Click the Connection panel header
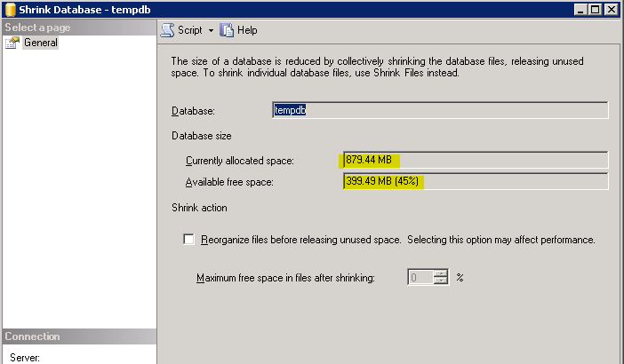The image size is (624, 364). coord(78,336)
